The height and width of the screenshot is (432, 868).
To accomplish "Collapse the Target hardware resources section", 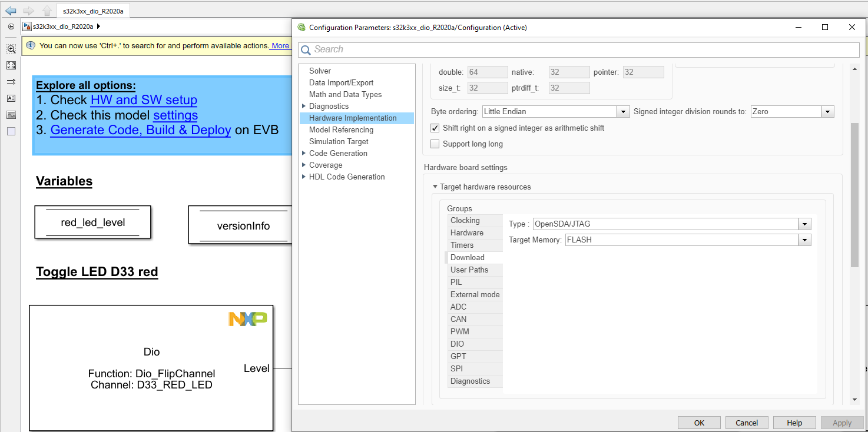I will (435, 187).
